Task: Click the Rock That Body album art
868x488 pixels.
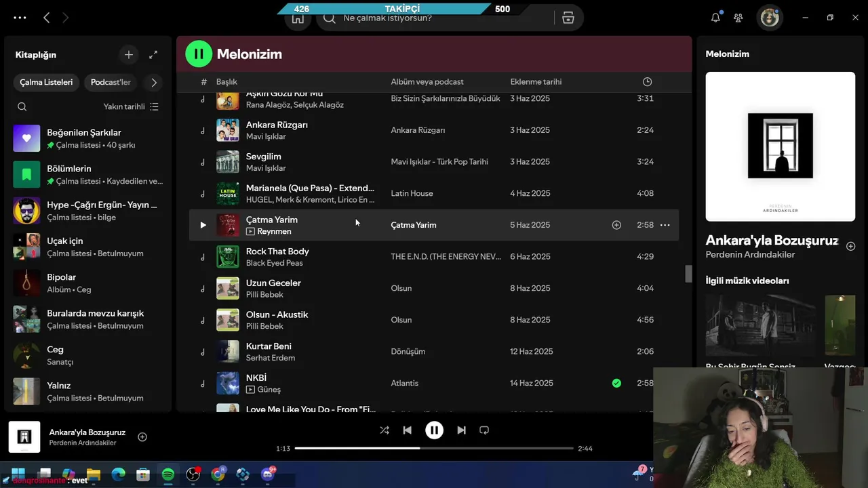Action: [228, 257]
